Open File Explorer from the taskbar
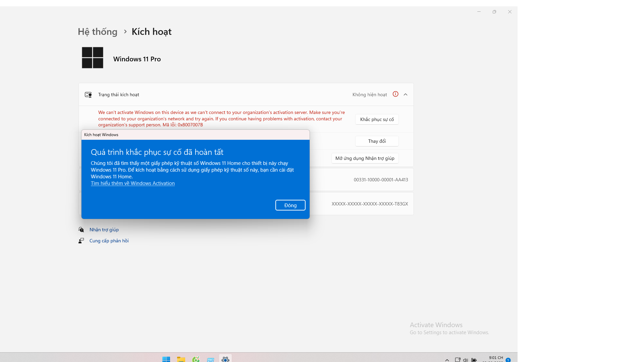This screenshot has height=362, width=644. coord(181,359)
